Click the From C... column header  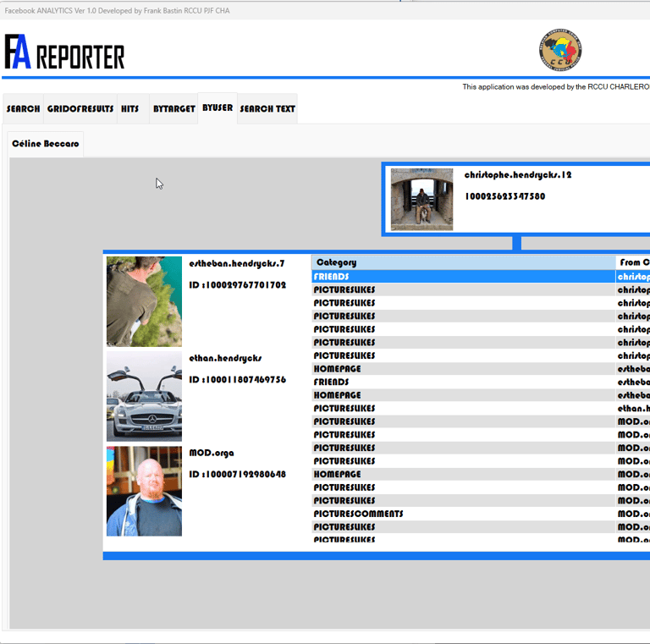pyautogui.click(x=633, y=262)
